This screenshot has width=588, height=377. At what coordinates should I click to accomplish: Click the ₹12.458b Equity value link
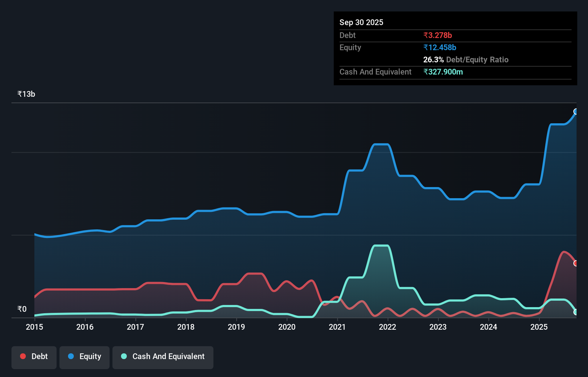click(440, 47)
